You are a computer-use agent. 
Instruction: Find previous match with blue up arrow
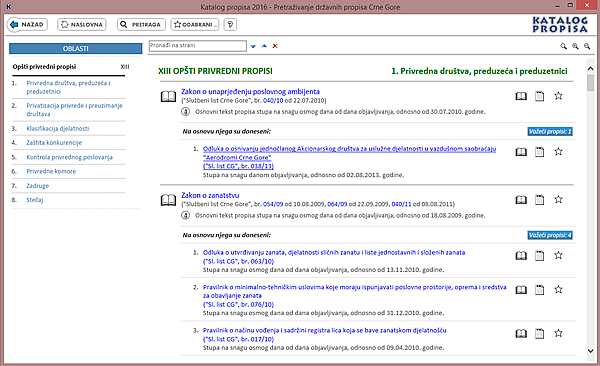tap(264, 46)
